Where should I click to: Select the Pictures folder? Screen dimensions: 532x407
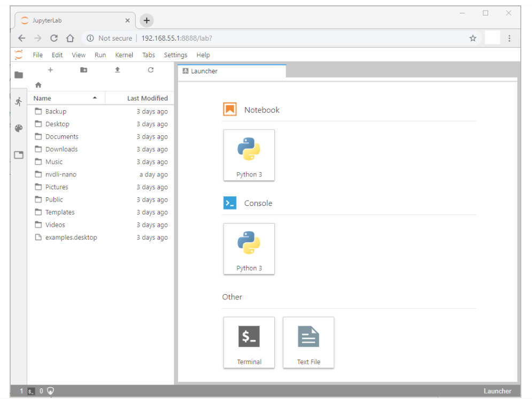101,187
